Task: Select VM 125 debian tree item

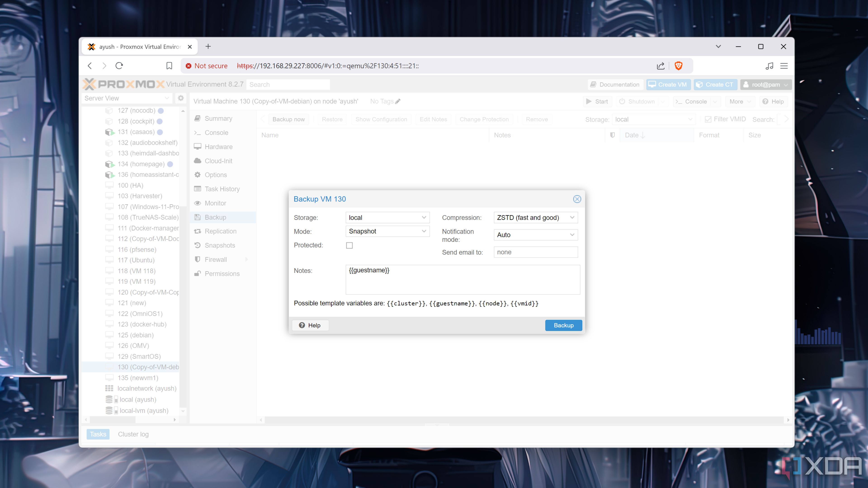Action: tap(135, 334)
